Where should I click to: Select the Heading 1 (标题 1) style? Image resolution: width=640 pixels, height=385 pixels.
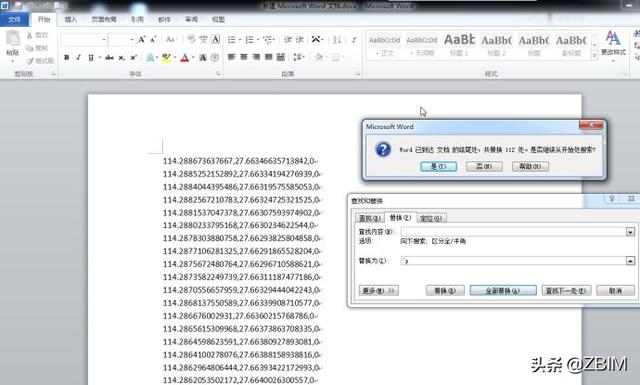point(459,45)
